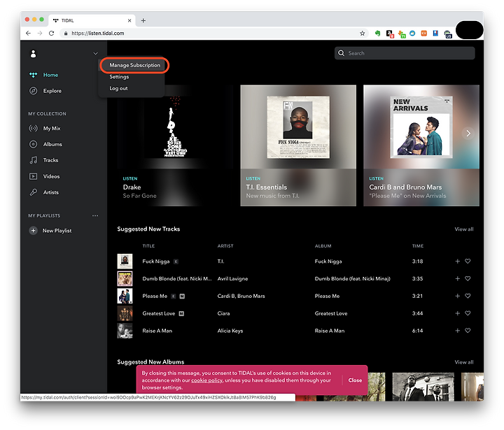Add T.I. track to playlist
The image size is (504, 430).
457,261
